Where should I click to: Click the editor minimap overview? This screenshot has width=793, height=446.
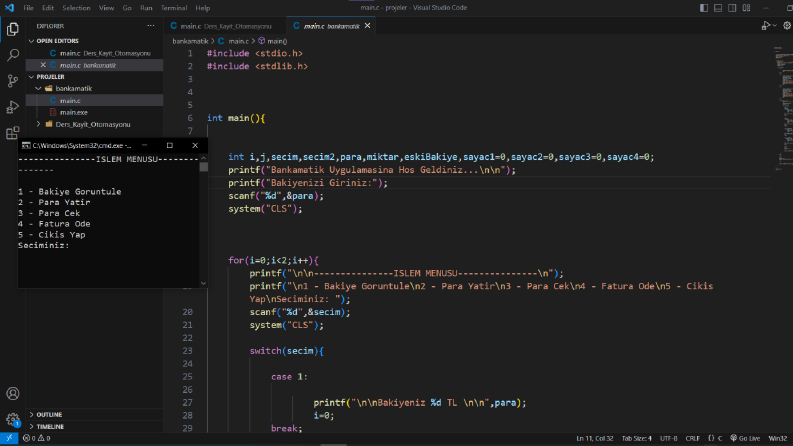(x=783, y=111)
